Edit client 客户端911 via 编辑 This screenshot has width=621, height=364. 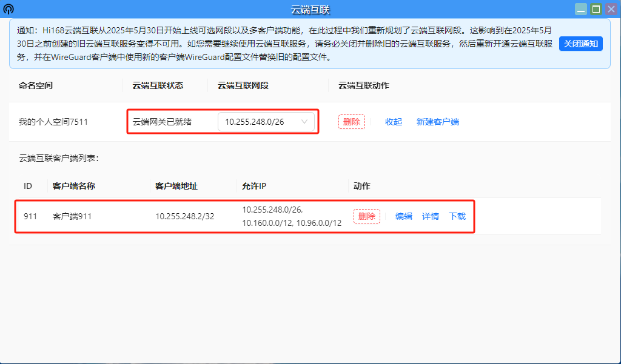tap(403, 216)
